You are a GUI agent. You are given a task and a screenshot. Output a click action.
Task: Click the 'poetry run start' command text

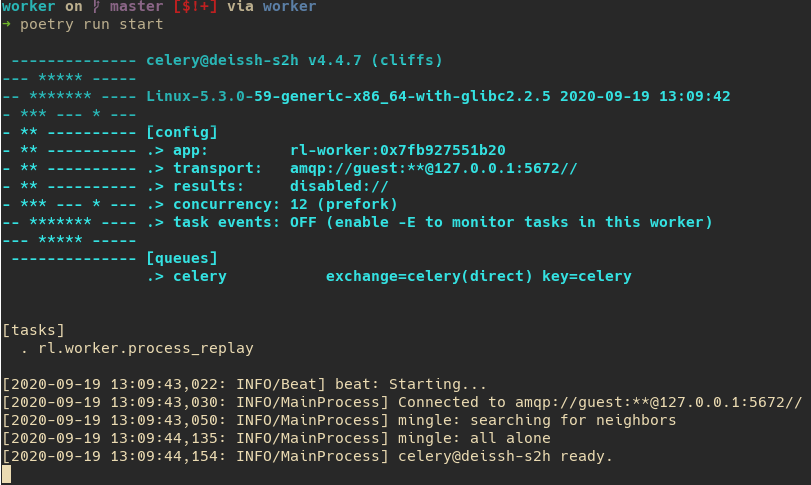click(x=92, y=24)
